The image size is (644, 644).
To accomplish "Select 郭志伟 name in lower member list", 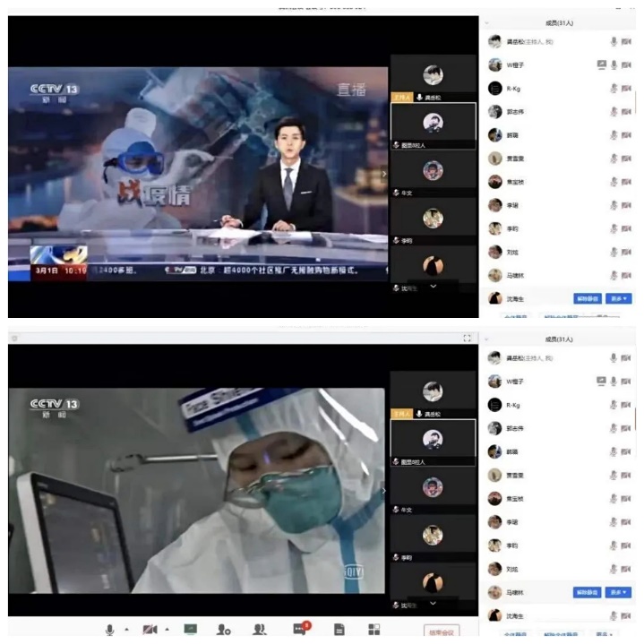I will (515, 428).
